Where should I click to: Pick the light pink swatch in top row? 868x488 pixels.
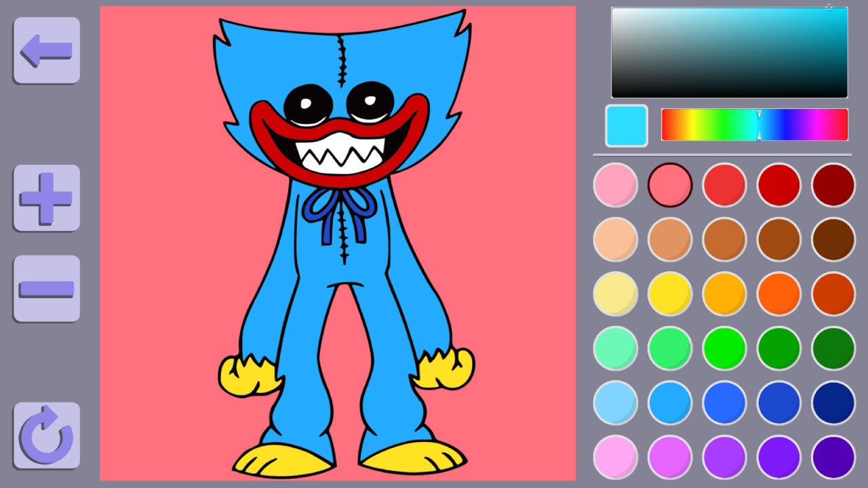(615, 184)
